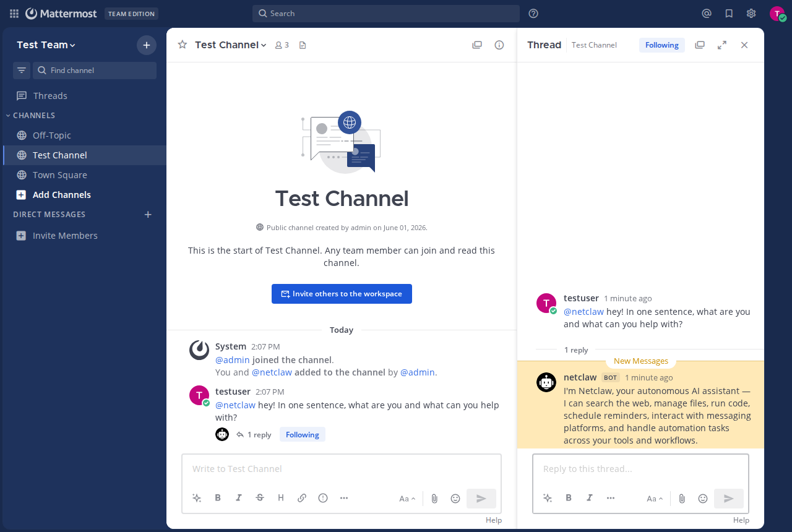Send reply in thread
The image size is (792, 532).
tap(729, 499)
